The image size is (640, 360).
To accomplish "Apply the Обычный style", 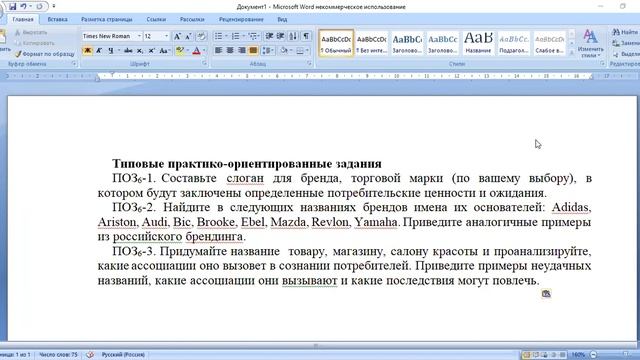I will coord(336,43).
